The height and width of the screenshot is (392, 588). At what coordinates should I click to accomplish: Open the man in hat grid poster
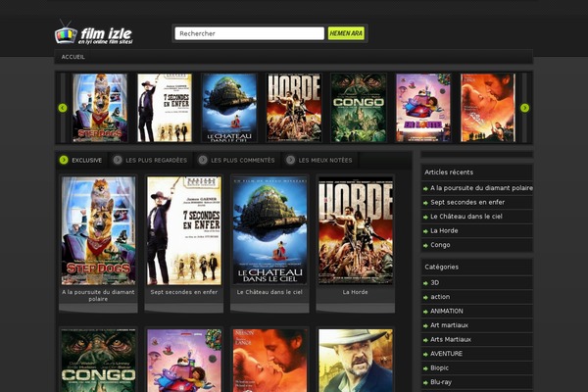pyautogui.click(x=356, y=361)
